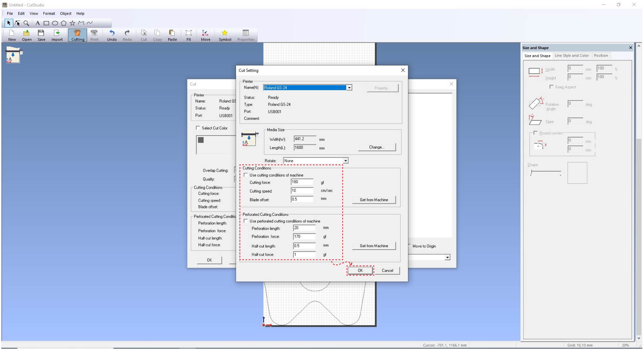Open the dropdown below Move to Origin
The height and width of the screenshot is (350, 644).
[x=447, y=258]
